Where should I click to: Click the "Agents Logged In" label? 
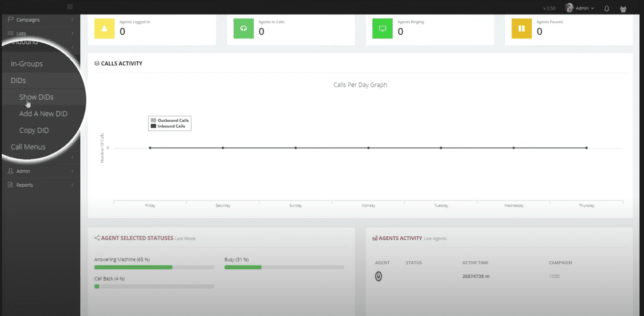[135, 22]
